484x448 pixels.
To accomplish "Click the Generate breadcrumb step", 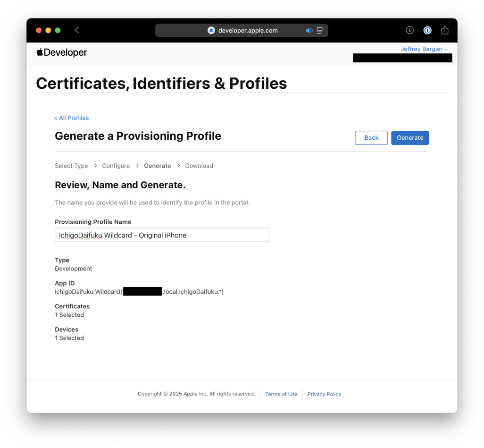I will click(158, 166).
